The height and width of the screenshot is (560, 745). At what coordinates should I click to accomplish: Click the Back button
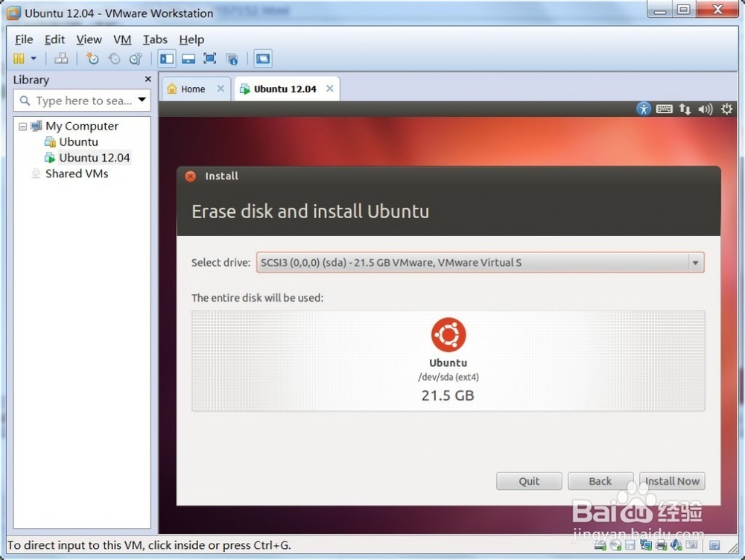(600, 481)
